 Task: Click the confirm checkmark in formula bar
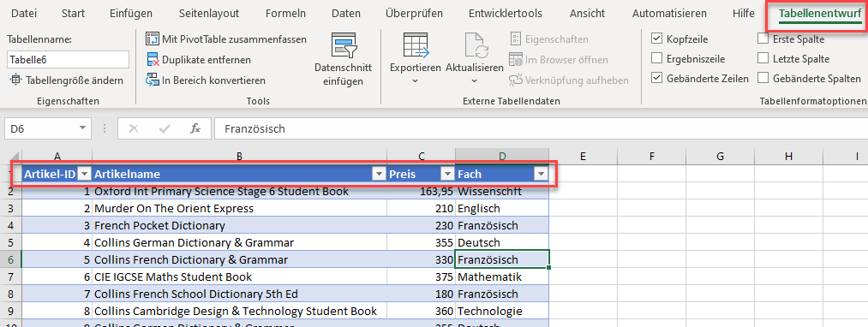point(165,129)
